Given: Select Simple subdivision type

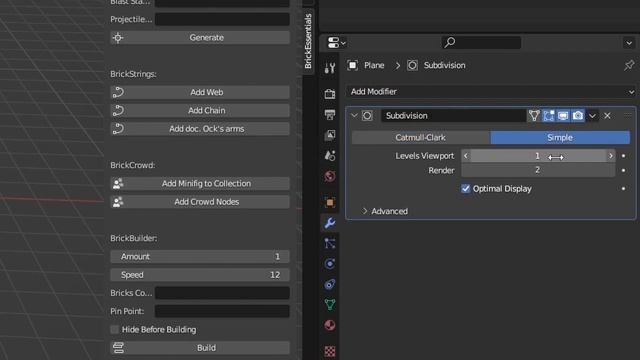Looking at the screenshot, I should [x=560, y=138].
